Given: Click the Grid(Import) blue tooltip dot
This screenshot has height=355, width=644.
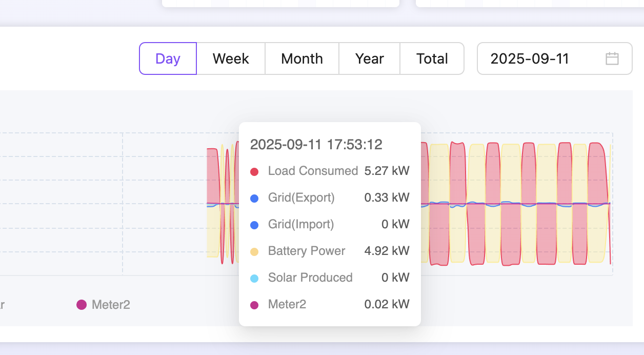Looking at the screenshot, I should (x=254, y=225).
